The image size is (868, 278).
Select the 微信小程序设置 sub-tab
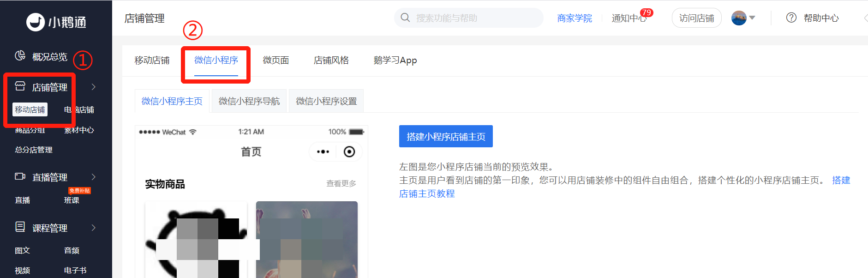click(326, 101)
